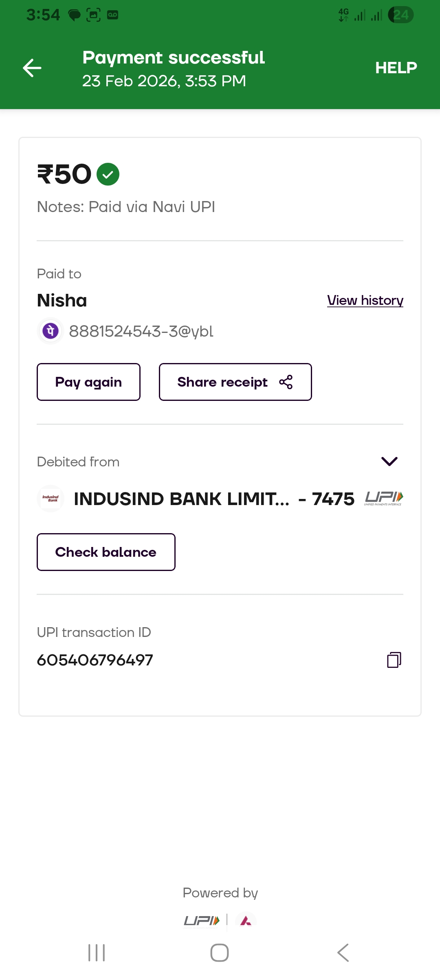
Task: Tap the UPI logo beside account number
Action: [x=384, y=498]
